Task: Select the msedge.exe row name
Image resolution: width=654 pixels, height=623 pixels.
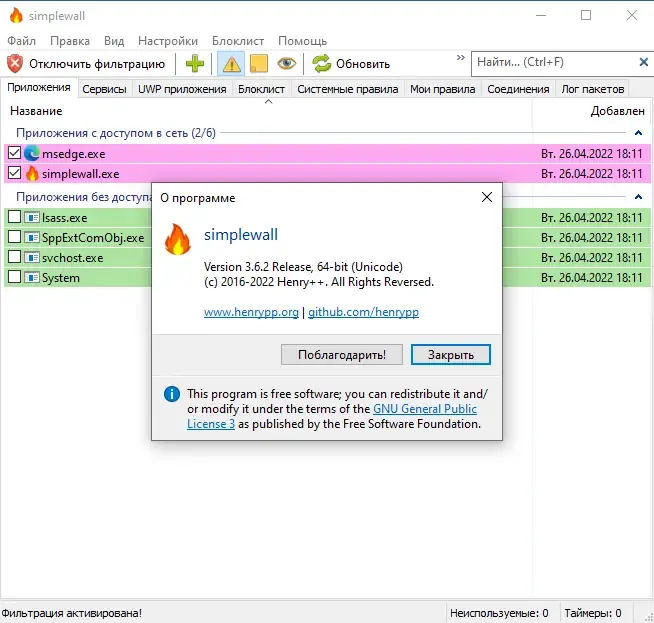Action: pyautogui.click(x=73, y=154)
